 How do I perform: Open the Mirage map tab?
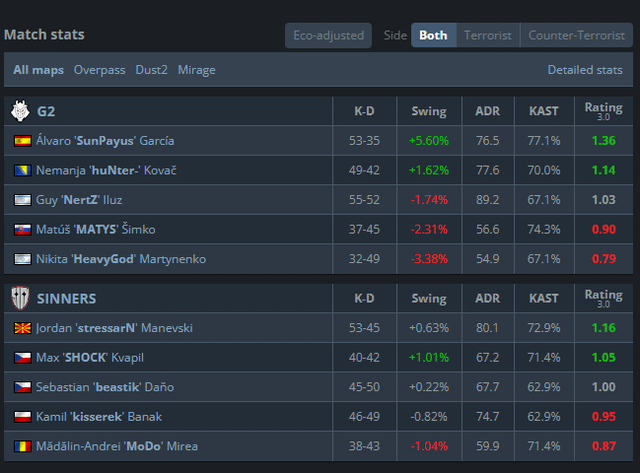(197, 70)
